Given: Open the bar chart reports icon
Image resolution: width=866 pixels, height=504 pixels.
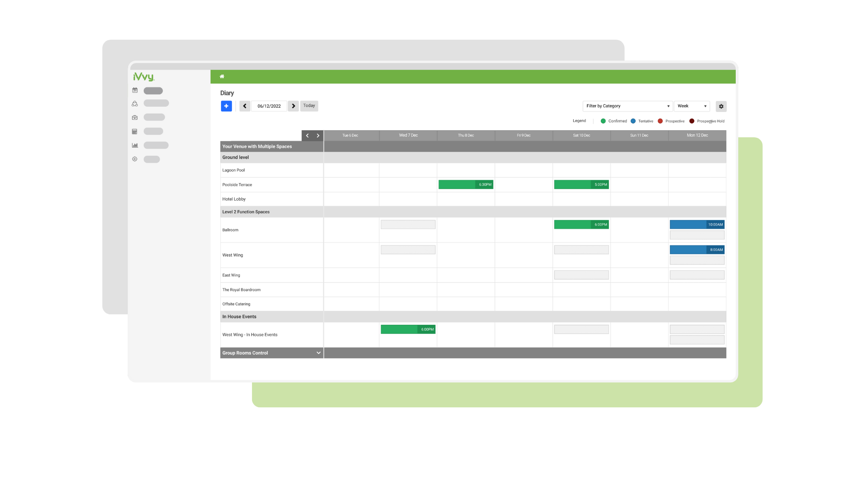Looking at the screenshot, I should pos(134,145).
